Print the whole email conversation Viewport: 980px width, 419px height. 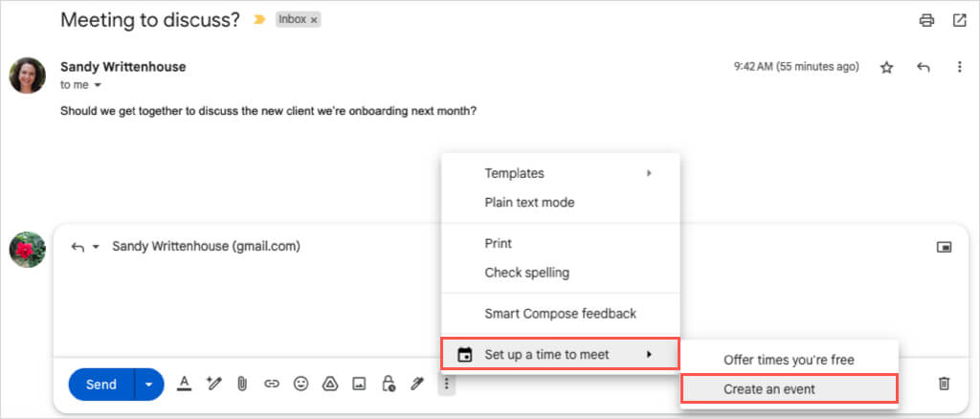point(926,21)
